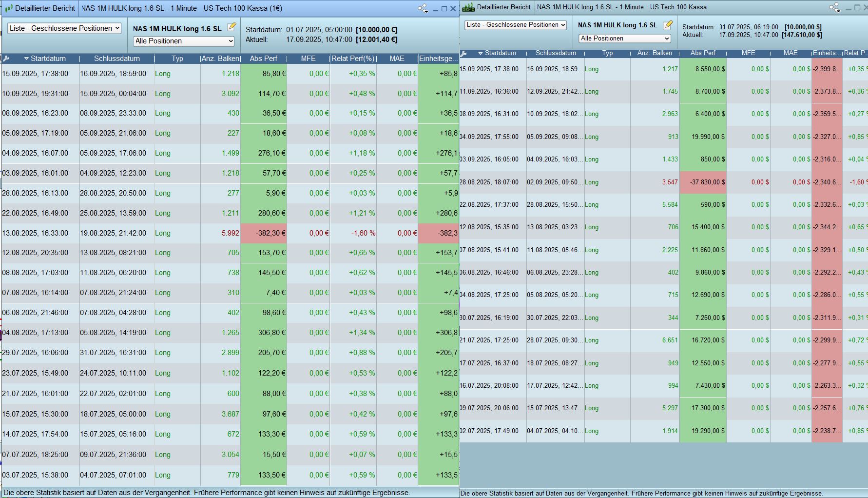Edit strategy name with pencil icon, left window

coord(231,27)
